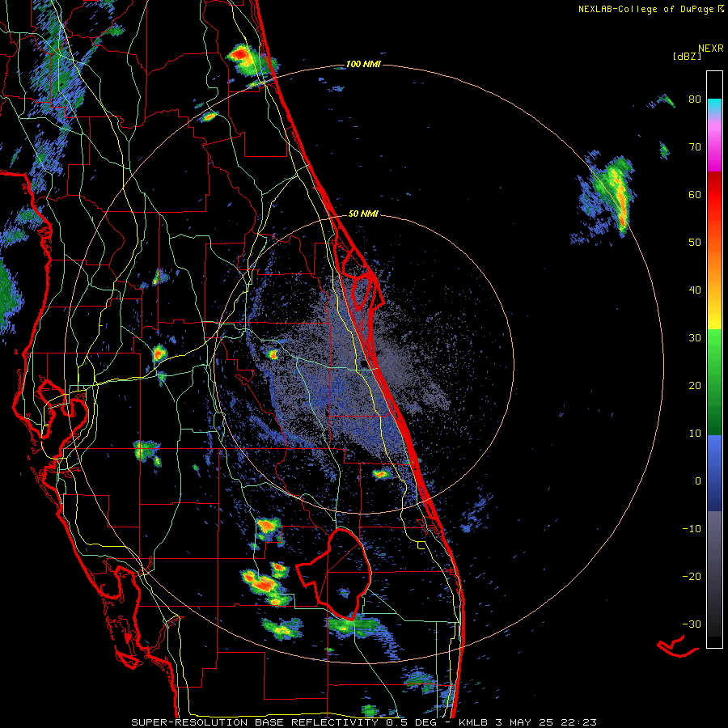Click the 0 value on the dBZ scale
Screen dimensions: 728x728
(698, 481)
